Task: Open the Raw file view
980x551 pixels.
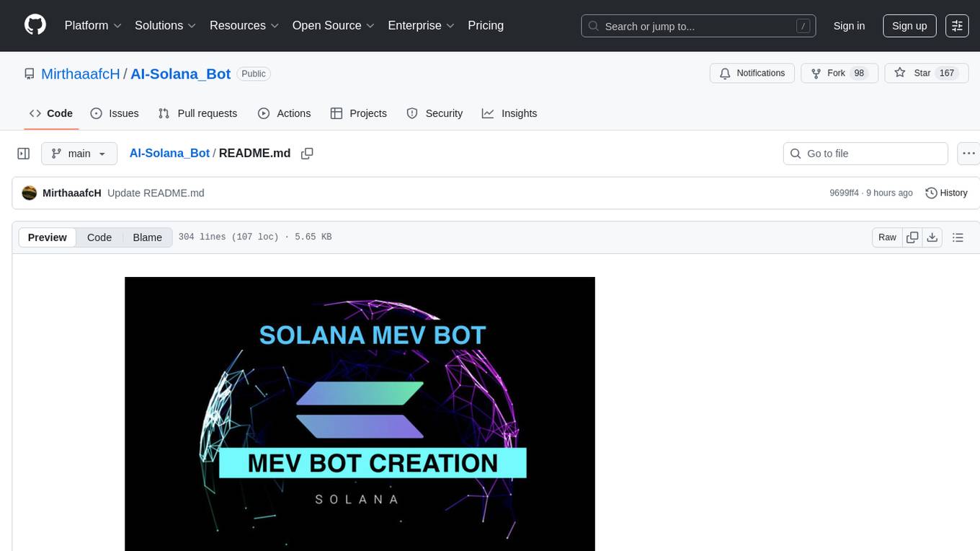Action: 887,237
